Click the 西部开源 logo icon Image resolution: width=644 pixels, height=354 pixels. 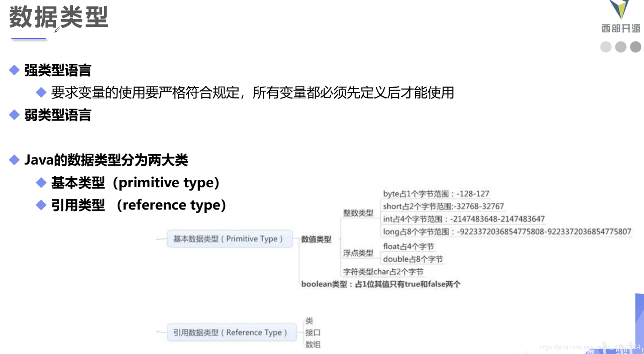[x=619, y=9]
